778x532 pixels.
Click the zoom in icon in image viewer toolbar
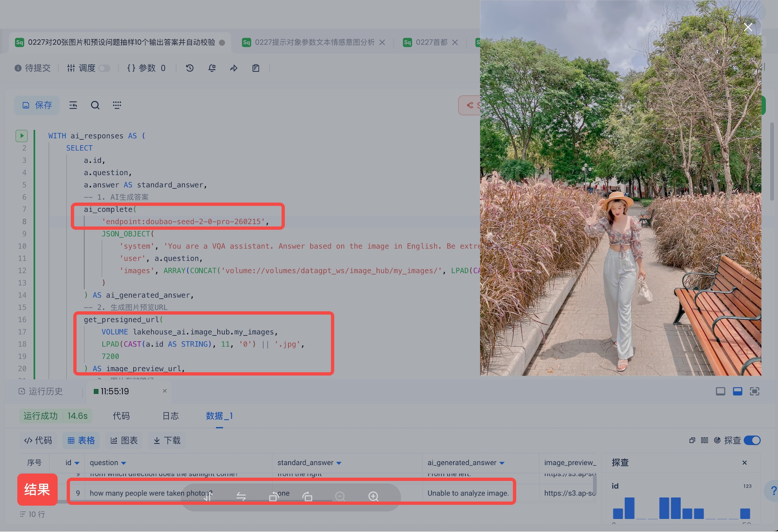pyautogui.click(x=373, y=497)
